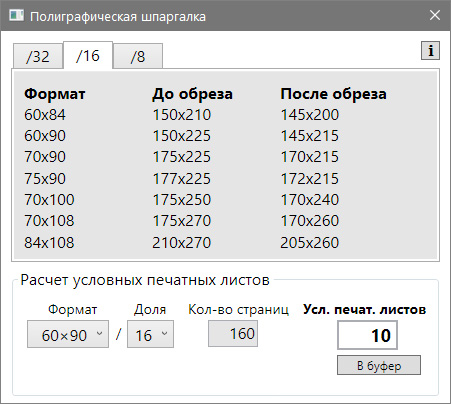
Task: Click the application icon in title bar
Action: pos(16,15)
